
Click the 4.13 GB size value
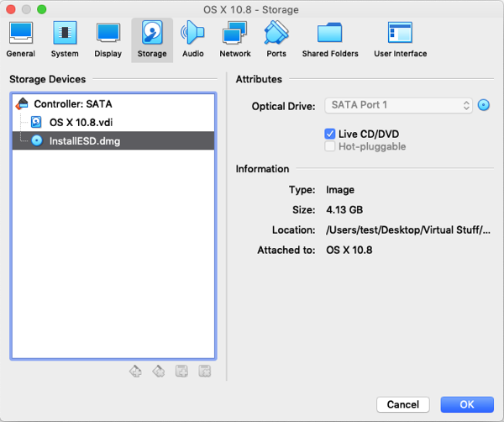coord(344,209)
